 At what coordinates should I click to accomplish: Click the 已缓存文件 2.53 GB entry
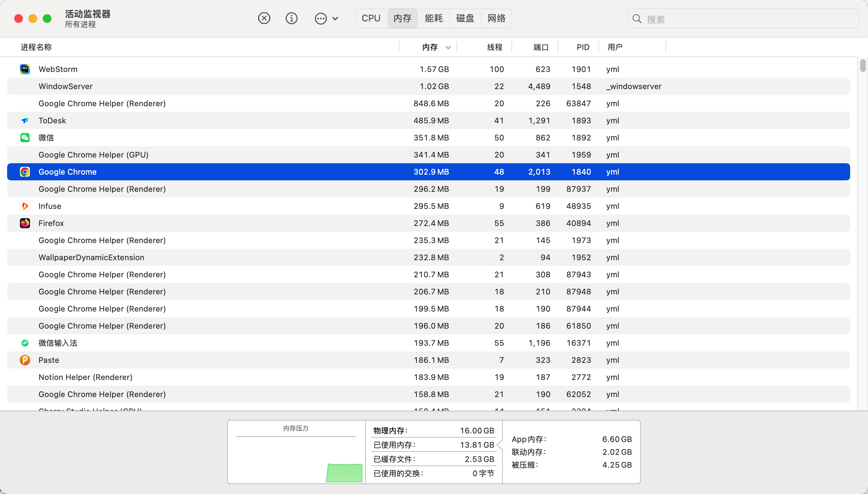[434, 459]
